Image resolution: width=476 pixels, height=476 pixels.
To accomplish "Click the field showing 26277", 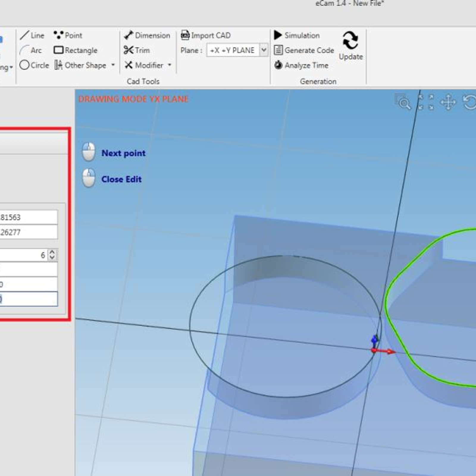I will [29, 232].
